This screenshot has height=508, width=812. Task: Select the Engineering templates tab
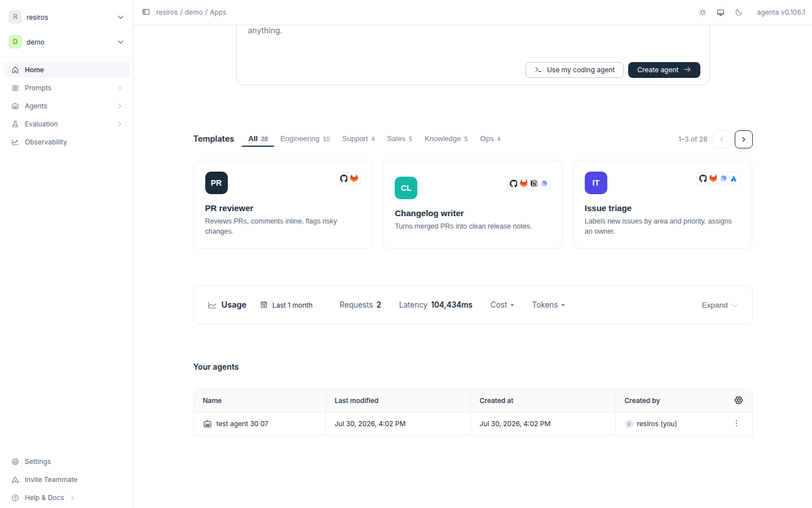coord(305,139)
